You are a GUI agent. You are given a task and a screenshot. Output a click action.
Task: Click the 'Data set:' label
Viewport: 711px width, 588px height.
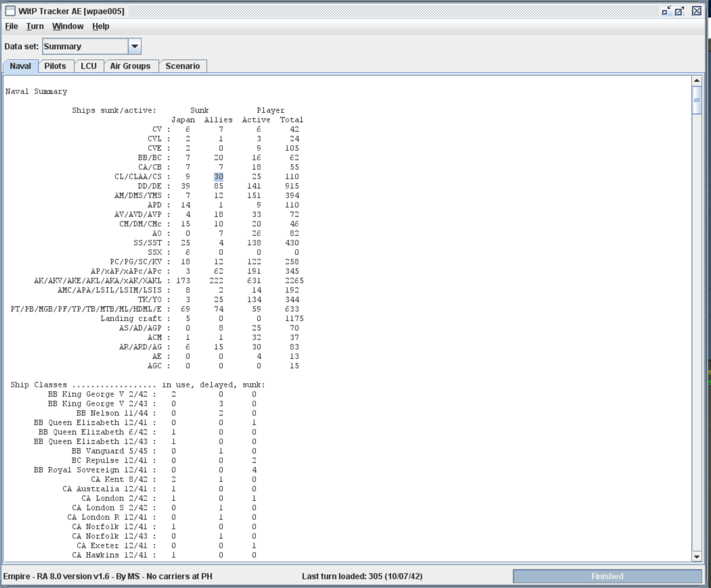22,46
